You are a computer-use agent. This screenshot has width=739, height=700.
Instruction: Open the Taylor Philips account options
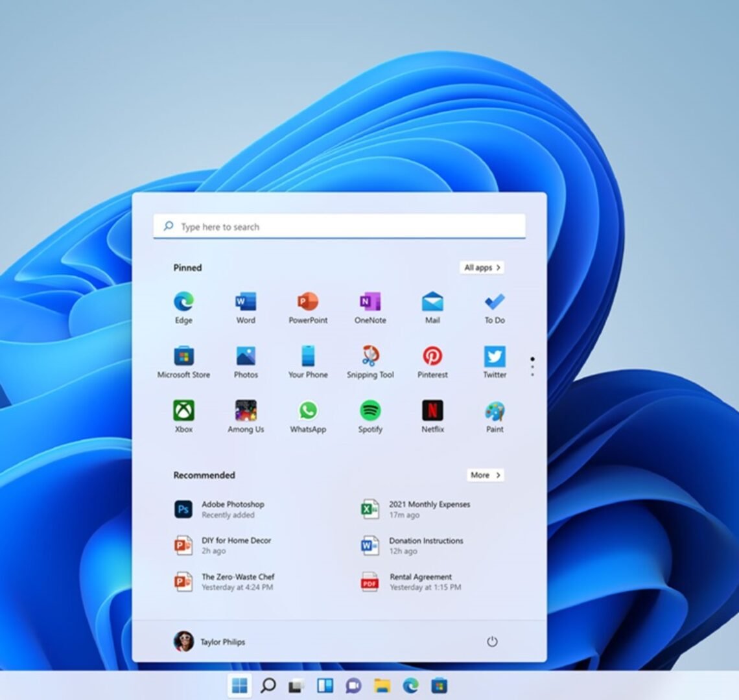pyautogui.click(x=207, y=642)
